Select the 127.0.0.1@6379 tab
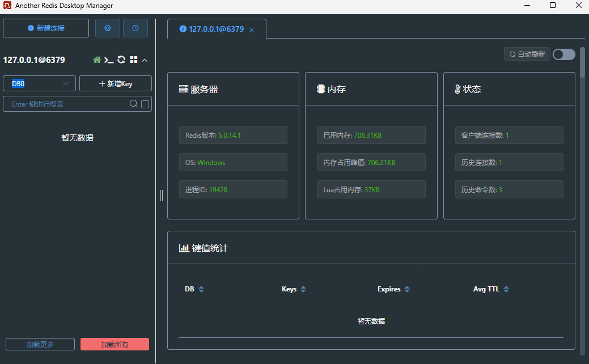 coord(212,29)
